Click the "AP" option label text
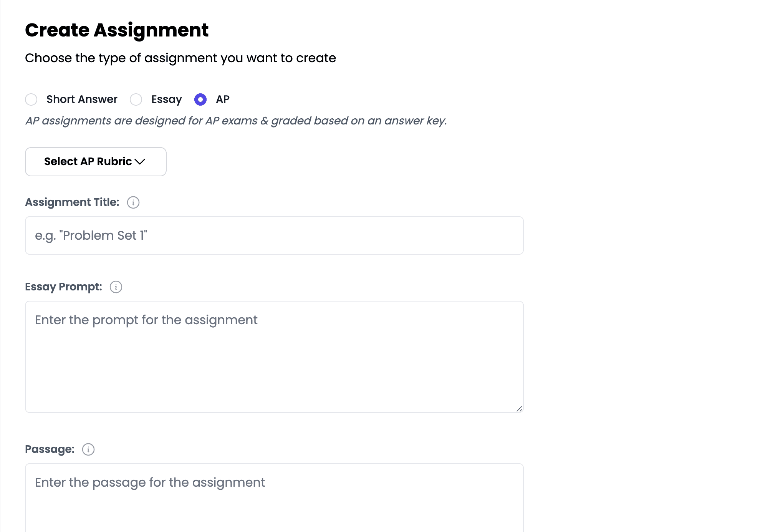The image size is (783, 532). pyautogui.click(x=223, y=99)
